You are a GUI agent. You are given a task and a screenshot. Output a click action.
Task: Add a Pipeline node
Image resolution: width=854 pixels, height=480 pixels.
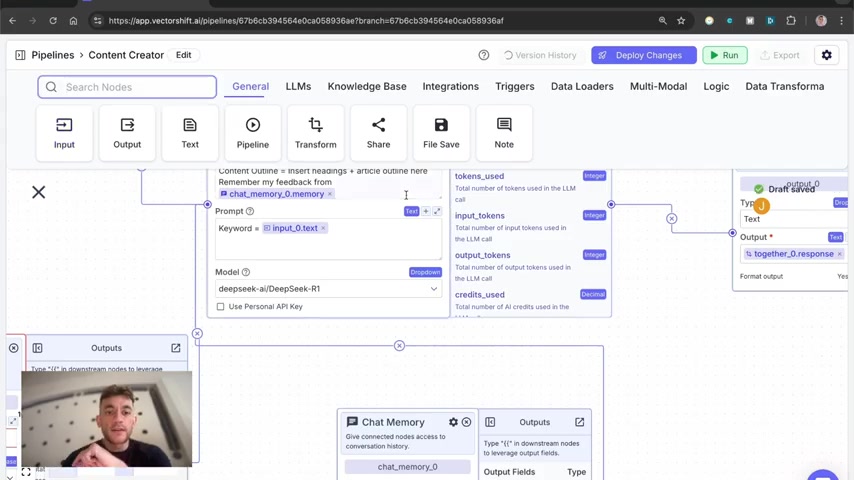tap(253, 133)
